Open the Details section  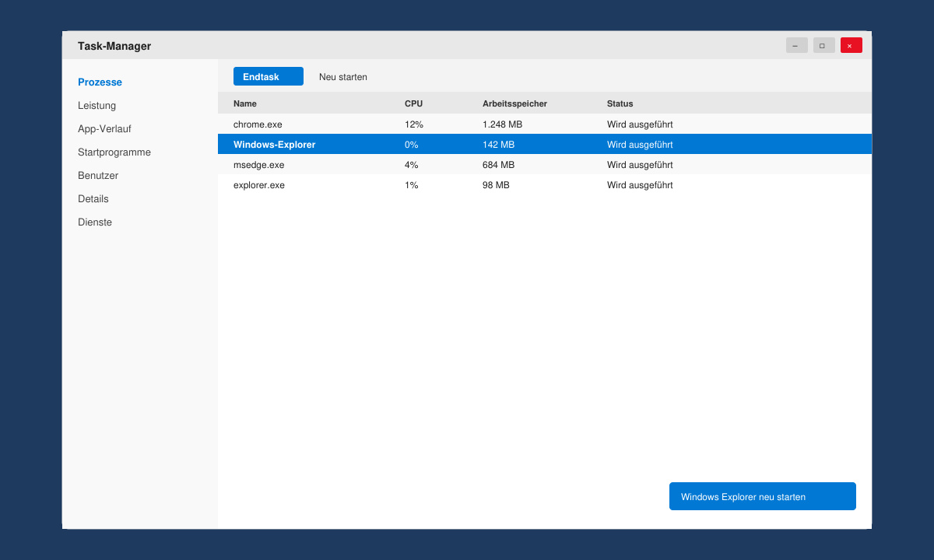coord(93,199)
